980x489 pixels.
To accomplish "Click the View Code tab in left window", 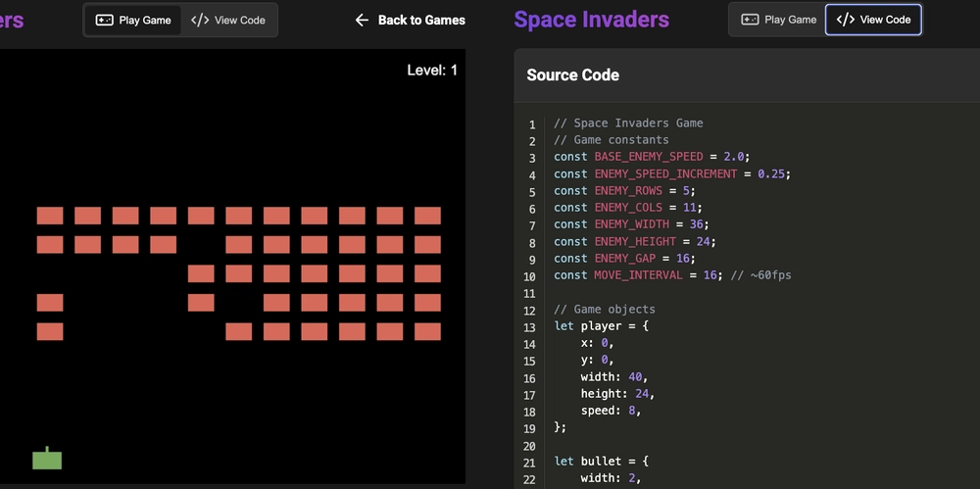I will click(x=228, y=20).
